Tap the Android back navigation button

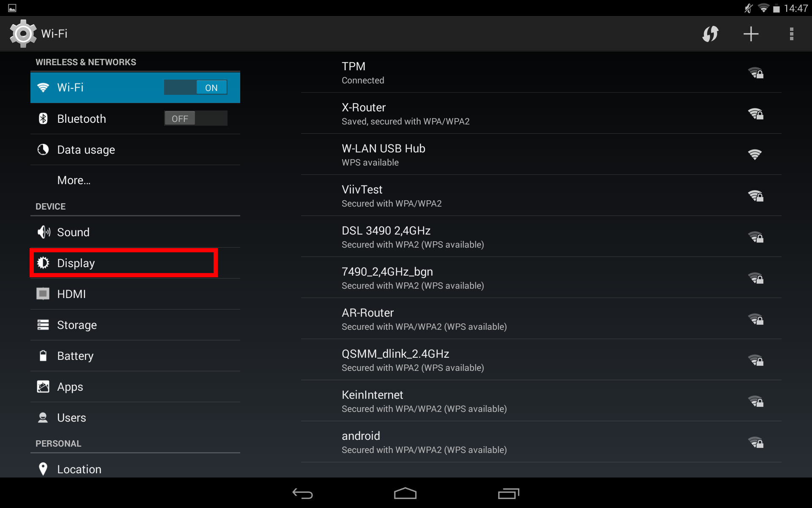(x=303, y=494)
